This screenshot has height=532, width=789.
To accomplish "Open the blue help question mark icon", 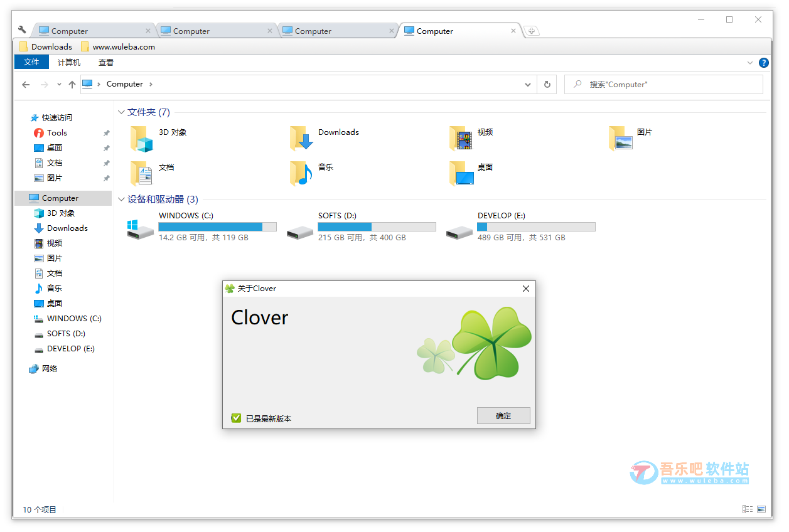I will click(763, 63).
